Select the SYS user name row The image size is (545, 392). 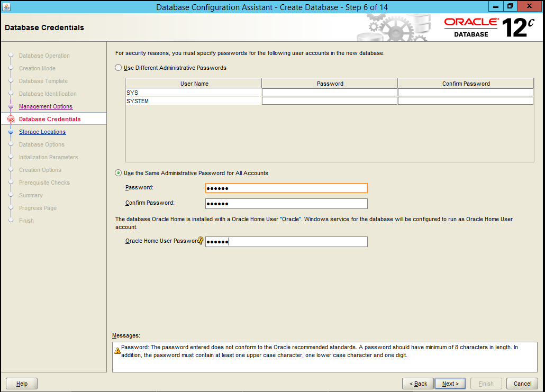click(194, 93)
